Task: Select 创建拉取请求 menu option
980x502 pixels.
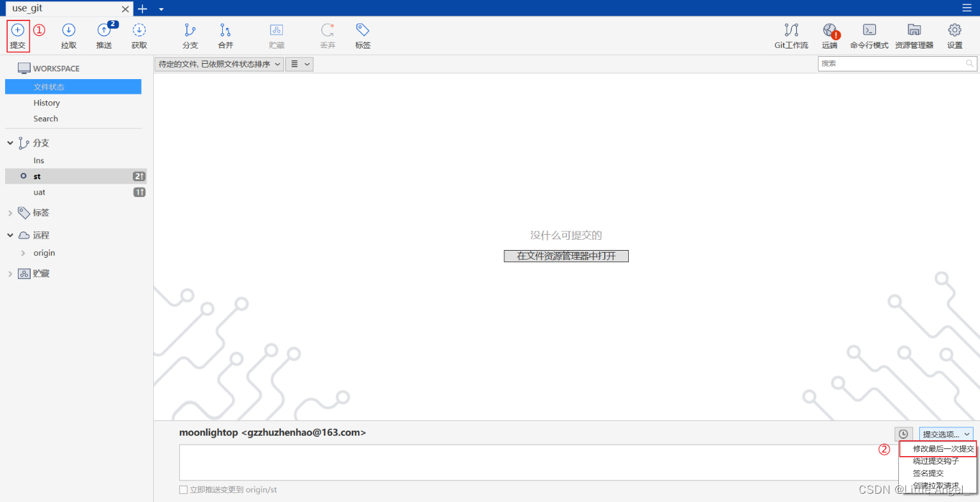Action: (x=936, y=485)
